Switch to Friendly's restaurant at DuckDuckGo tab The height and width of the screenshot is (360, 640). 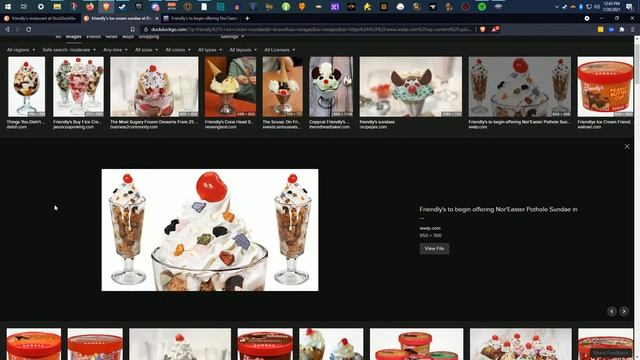(x=40, y=18)
